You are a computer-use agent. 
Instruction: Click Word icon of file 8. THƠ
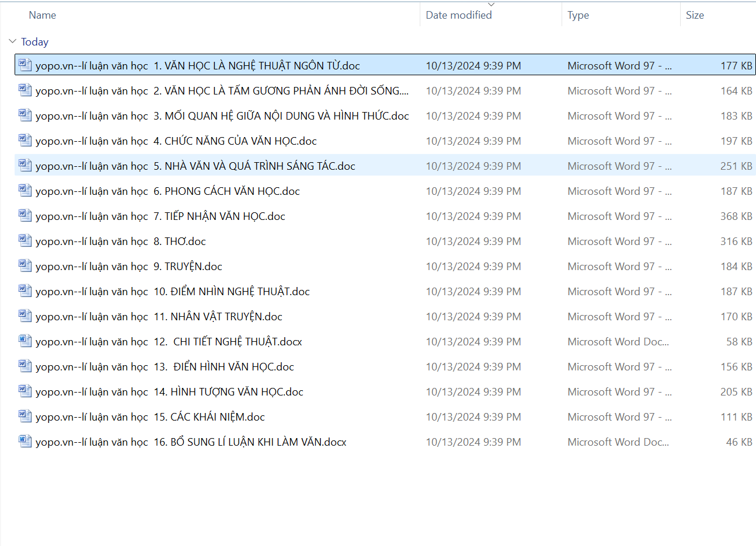coord(25,240)
